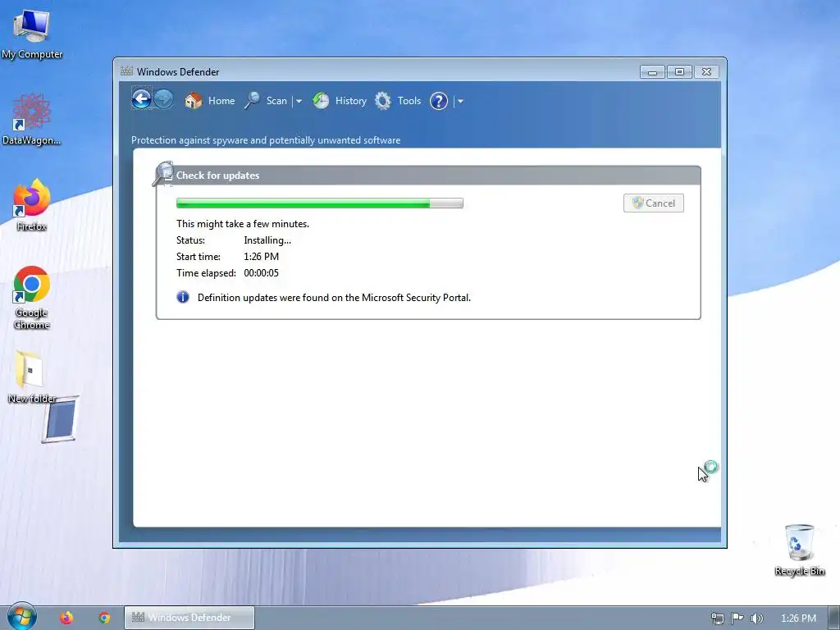Screen dimensions: 840x630
Task: Click the blue information icon
Action: point(183,297)
